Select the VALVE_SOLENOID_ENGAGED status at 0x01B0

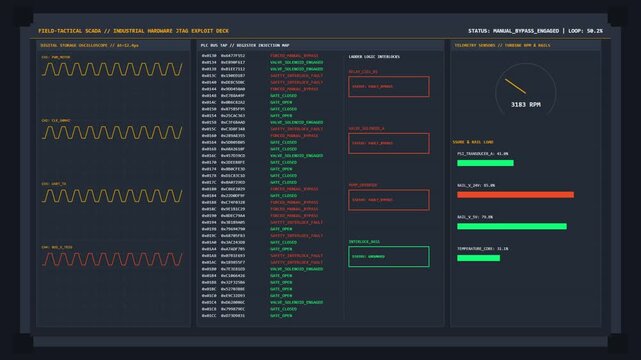(x=296, y=269)
